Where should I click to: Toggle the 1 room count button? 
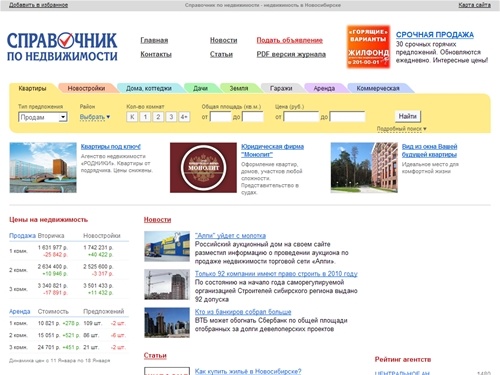pyautogui.click(x=145, y=117)
